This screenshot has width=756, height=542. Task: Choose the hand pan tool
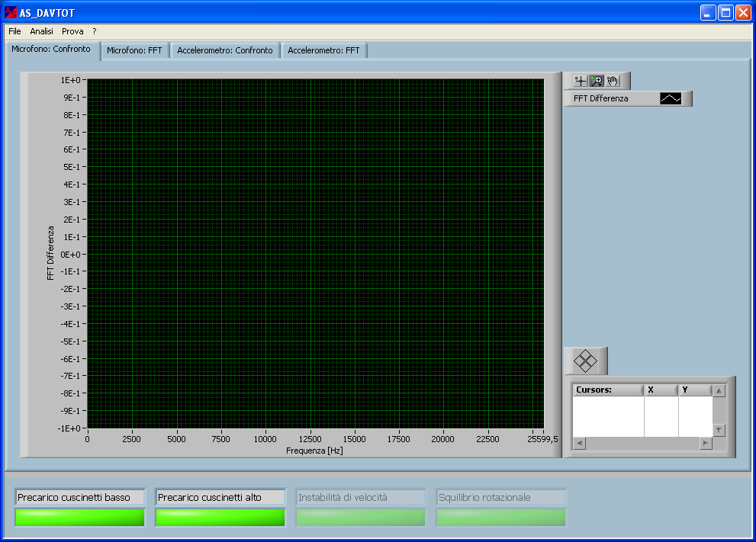point(613,81)
